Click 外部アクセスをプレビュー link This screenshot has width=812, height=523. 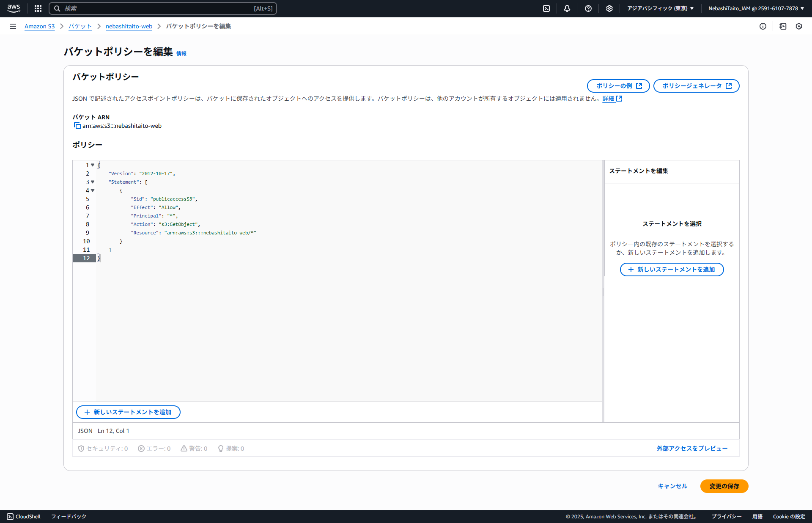(692, 449)
